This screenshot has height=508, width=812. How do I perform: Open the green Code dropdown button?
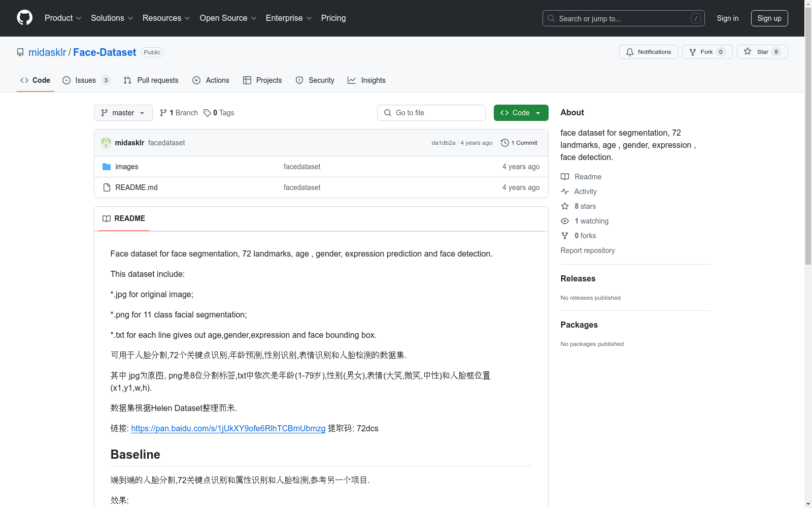[521, 113]
